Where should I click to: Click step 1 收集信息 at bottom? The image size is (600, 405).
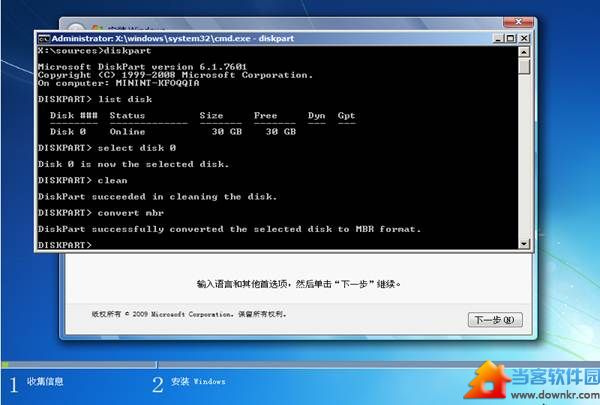tap(37, 383)
